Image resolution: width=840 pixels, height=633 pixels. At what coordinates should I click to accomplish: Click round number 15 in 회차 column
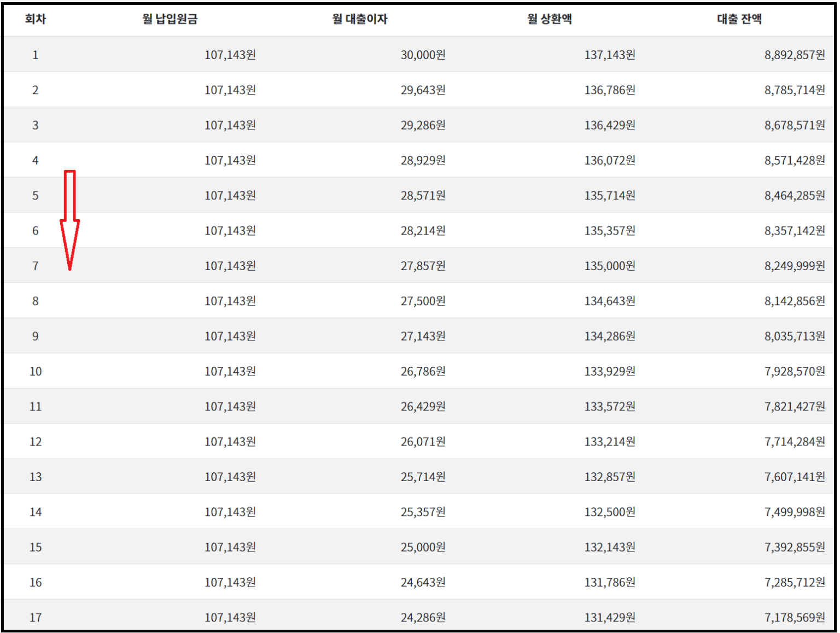(x=36, y=547)
